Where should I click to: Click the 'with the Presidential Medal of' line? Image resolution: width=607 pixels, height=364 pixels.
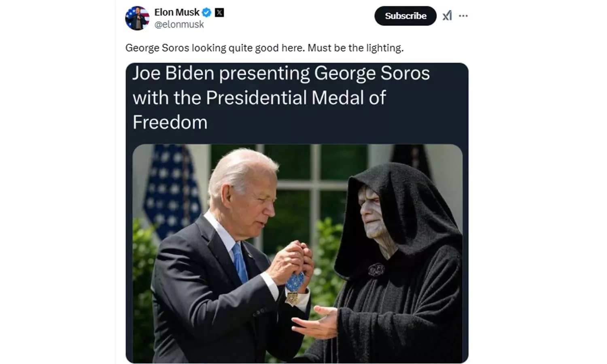[x=259, y=97]
